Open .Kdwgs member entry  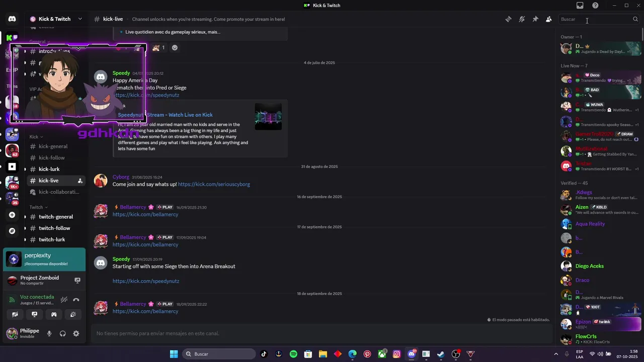click(601, 195)
